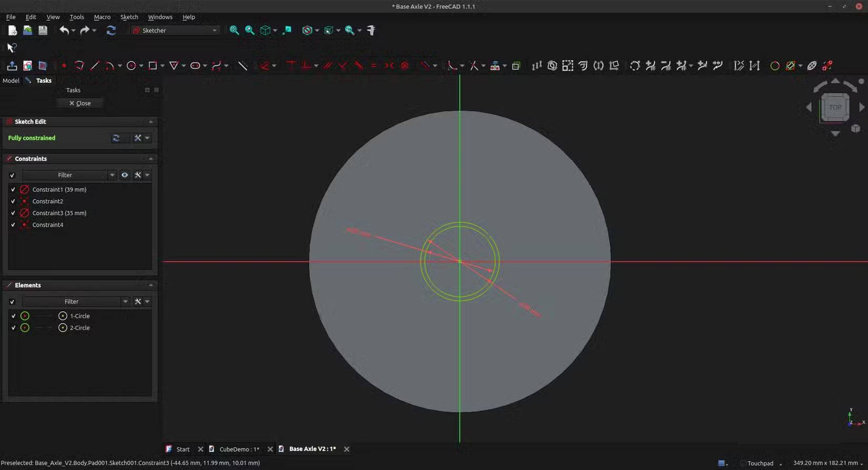
Task: Click the Refresh recompute icon
Action: click(x=111, y=30)
